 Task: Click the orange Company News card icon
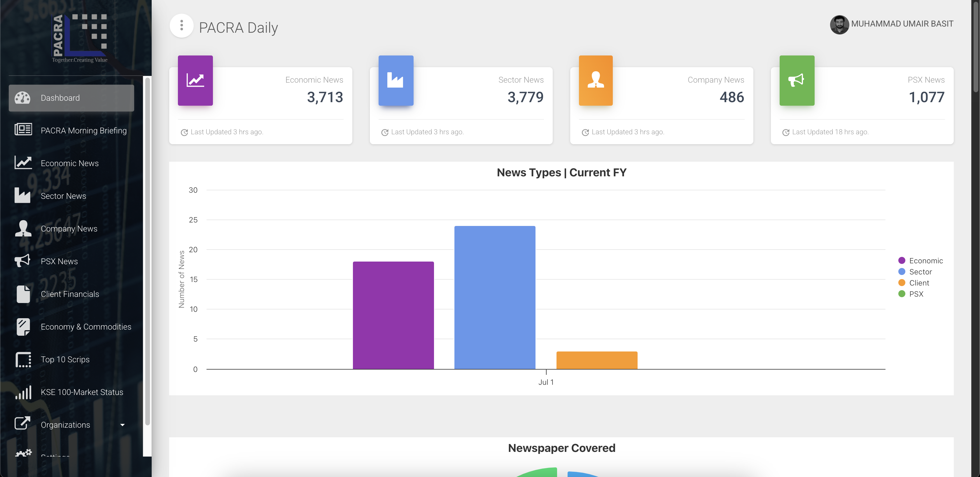(596, 80)
